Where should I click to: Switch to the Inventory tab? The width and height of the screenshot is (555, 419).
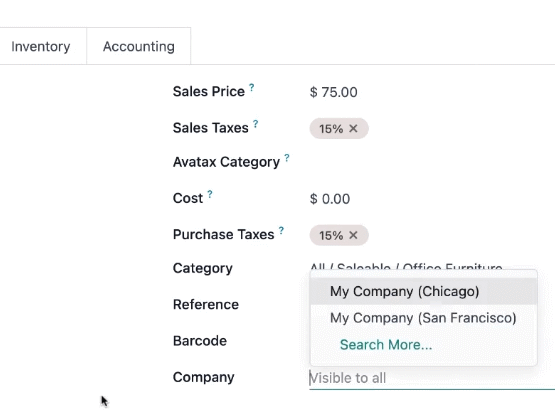pos(41,46)
